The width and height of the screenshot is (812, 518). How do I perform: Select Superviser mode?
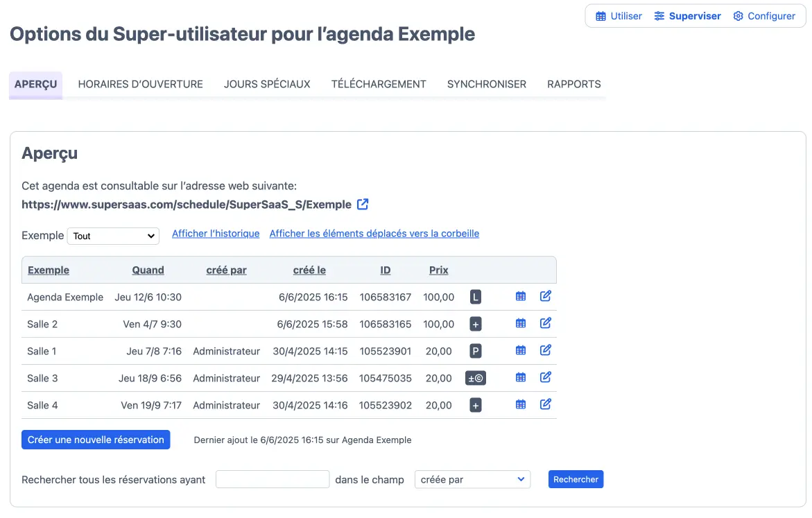coord(687,16)
